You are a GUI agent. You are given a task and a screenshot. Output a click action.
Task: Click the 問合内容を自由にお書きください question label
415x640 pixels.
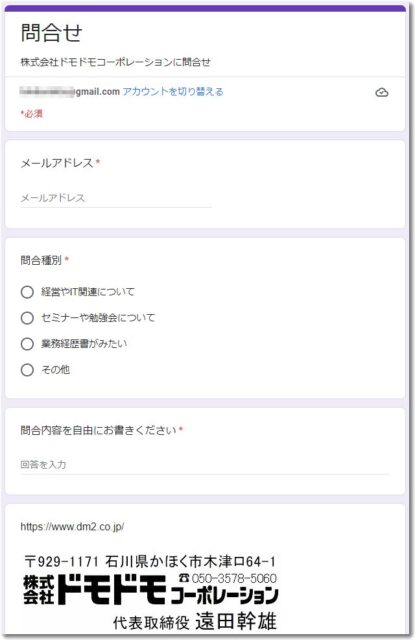point(98,430)
